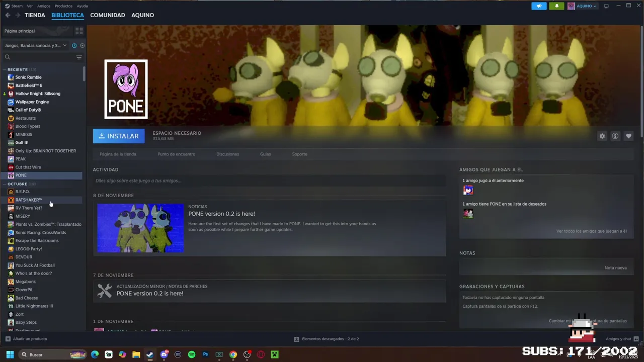The width and height of the screenshot is (644, 362).
Task: Click Nota nueva button
Action: click(x=615, y=267)
